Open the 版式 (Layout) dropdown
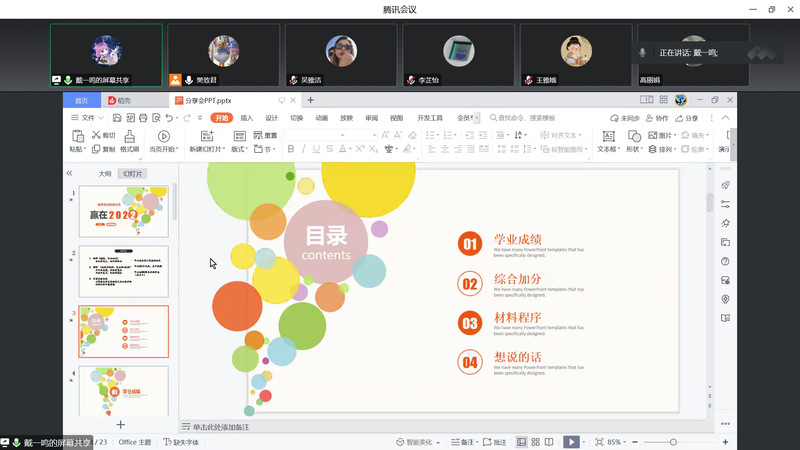Screen dimensions: 800x450 pos(240,149)
